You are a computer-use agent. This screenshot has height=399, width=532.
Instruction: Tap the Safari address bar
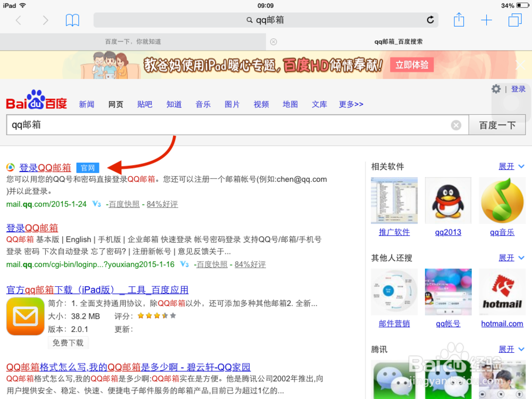click(x=265, y=20)
